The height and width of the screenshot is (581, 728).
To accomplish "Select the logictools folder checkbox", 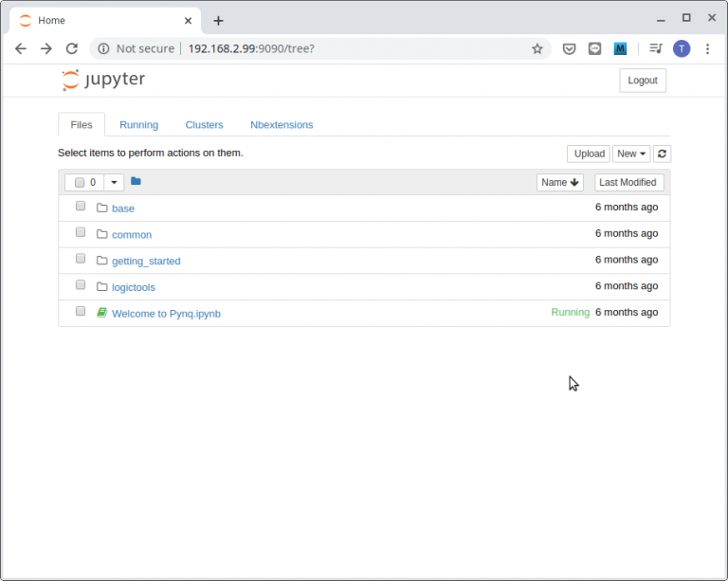I will pyautogui.click(x=81, y=285).
